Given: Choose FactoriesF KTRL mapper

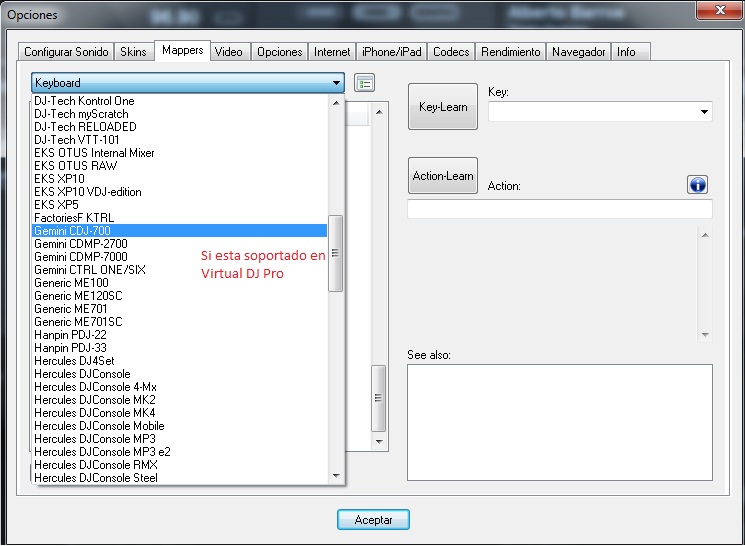Looking at the screenshot, I should (x=180, y=218).
